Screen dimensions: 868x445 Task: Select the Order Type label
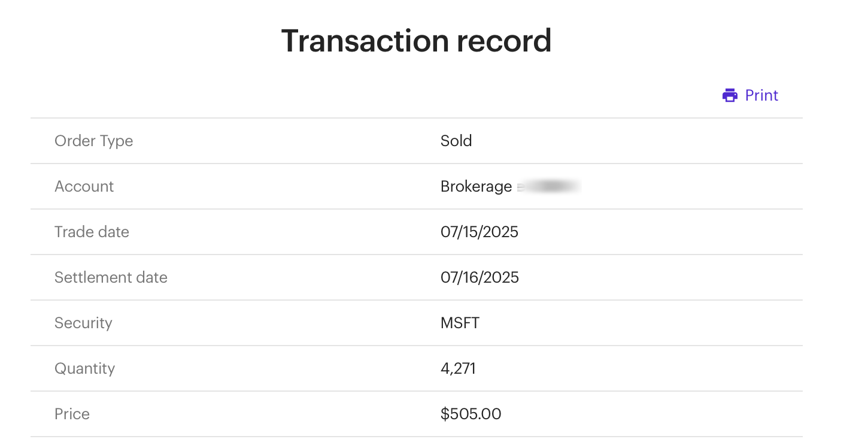pos(94,141)
